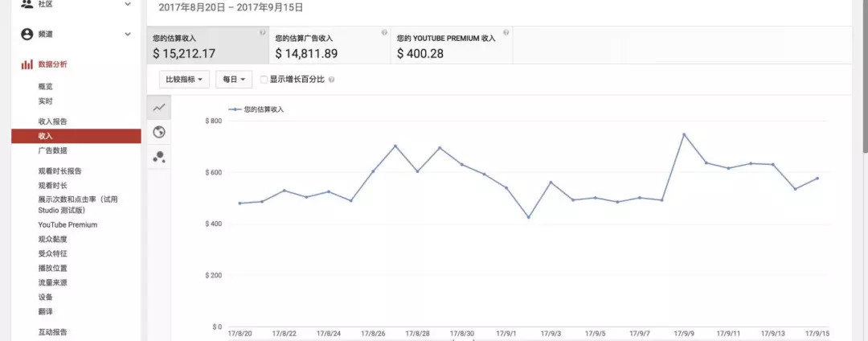Switch to the globe map view icon
Image resolution: width=868 pixels, height=341 pixels.
click(x=159, y=132)
